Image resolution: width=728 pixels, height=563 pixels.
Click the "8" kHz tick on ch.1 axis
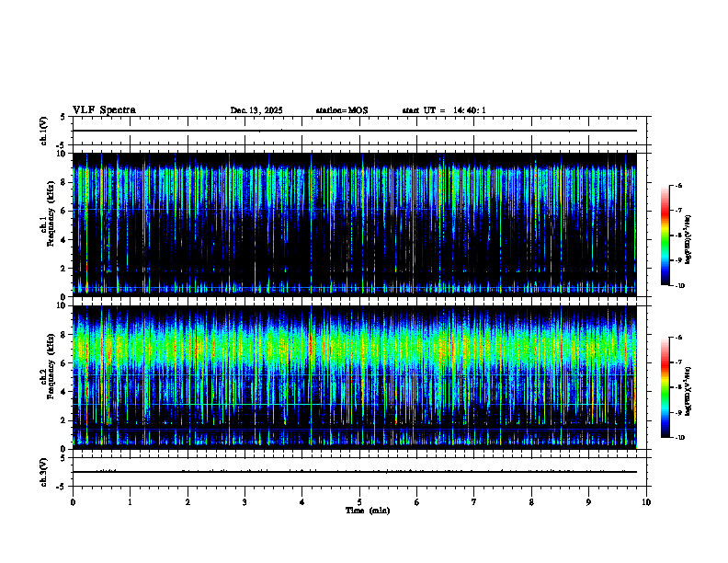(64, 182)
